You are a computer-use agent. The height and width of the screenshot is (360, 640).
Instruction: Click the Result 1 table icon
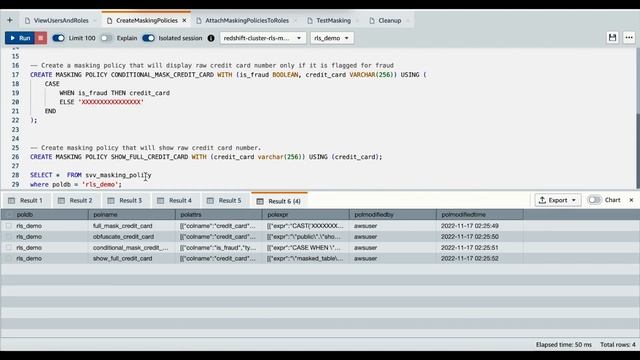(x=11, y=200)
